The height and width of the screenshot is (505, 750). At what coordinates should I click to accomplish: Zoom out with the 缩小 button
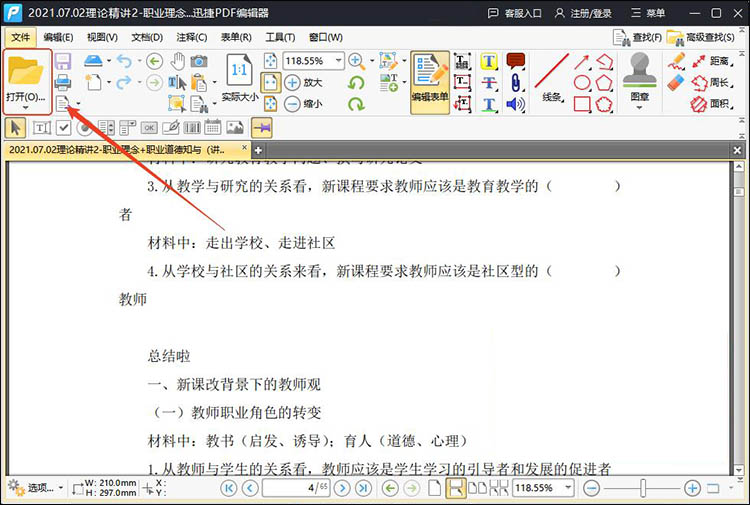pyautogui.click(x=303, y=104)
